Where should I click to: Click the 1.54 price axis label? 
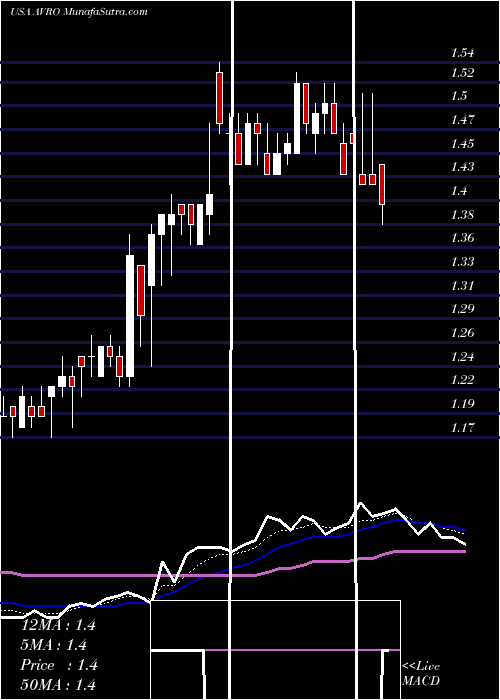click(462, 54)
